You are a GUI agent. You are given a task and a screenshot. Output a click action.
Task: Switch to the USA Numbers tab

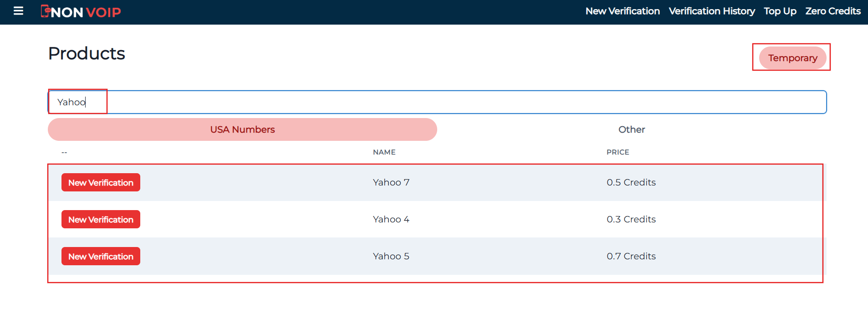point(242,129)
